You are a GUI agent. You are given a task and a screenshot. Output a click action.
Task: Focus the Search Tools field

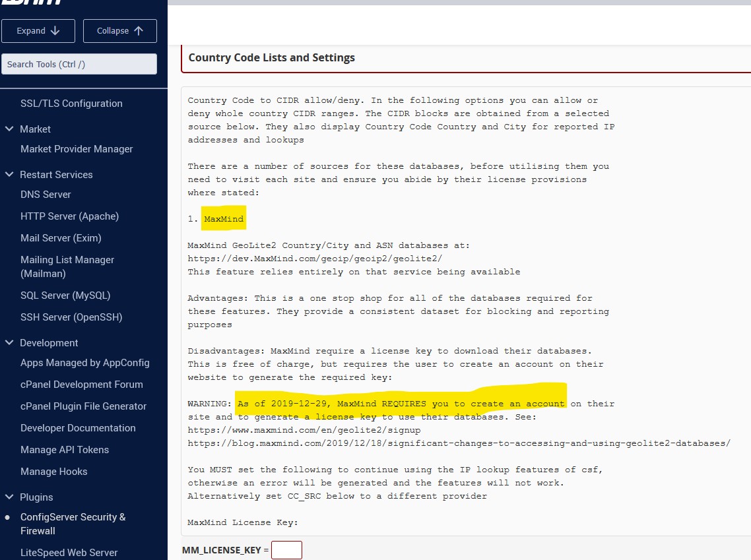click(79, 64)
